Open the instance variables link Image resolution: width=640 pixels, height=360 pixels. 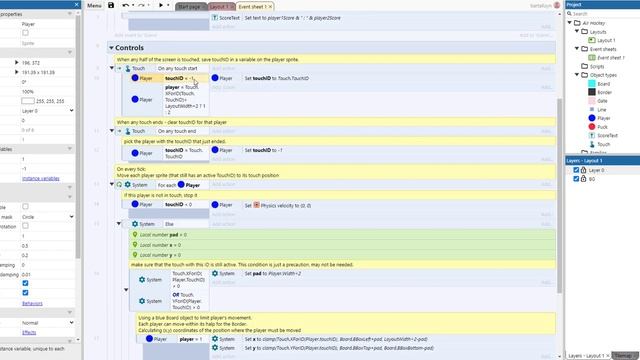click(x=40, y=178)
